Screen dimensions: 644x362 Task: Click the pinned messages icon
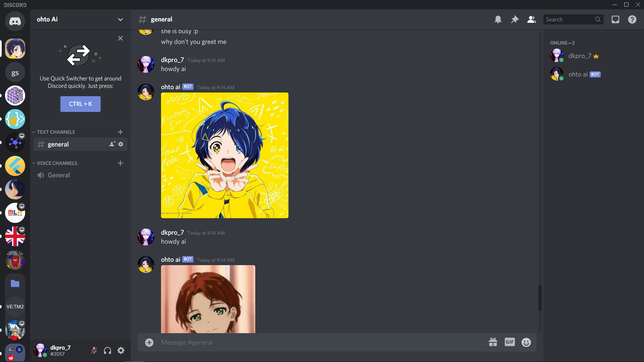(x=515, y=19)
